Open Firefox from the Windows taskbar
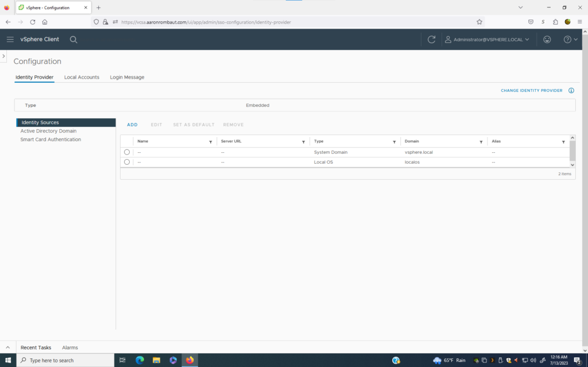This screenshot has width=588, height=367. (x=189, y=360)
